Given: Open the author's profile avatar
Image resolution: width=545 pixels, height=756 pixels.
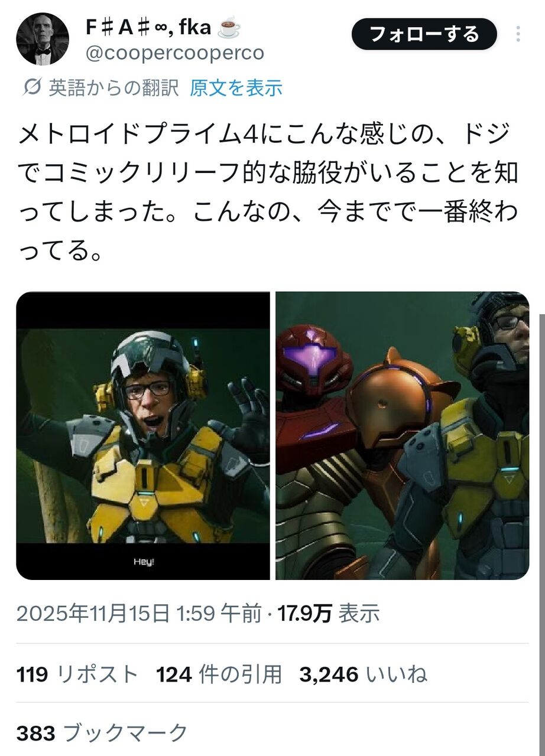Looking at the screenshot, I should [x=43, y=40].
